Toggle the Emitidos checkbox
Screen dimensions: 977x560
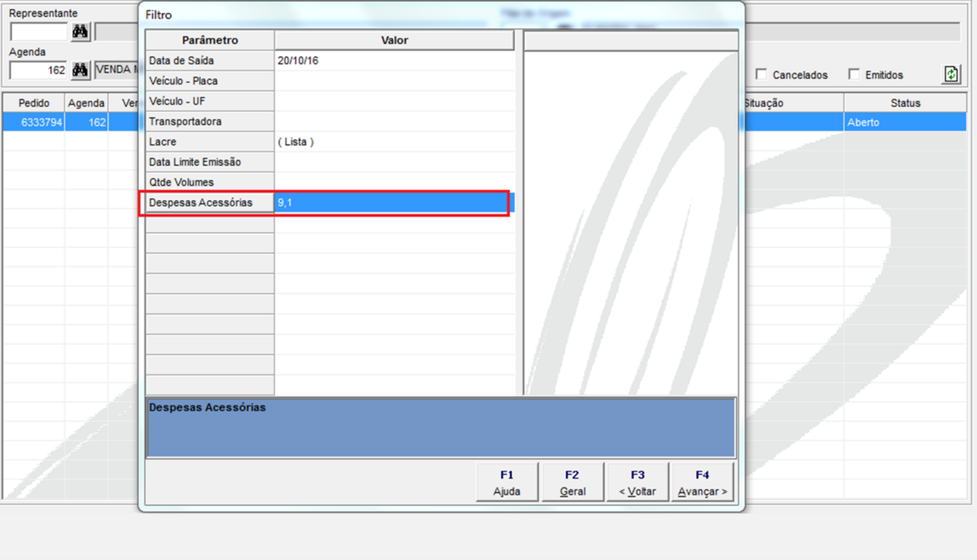point(854,74)
